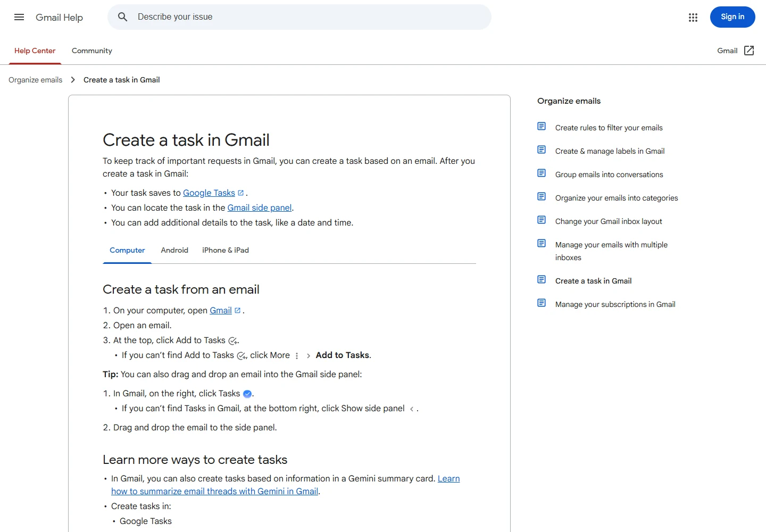Open the hamburger main menu
This screenshot has width=766, height=532.
[19, 17]
